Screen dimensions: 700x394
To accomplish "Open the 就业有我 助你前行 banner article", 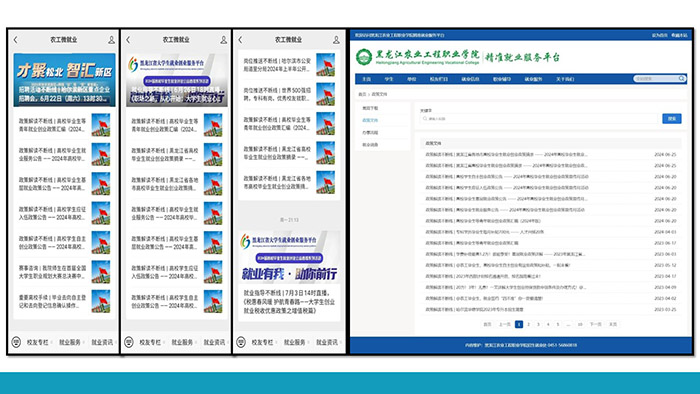I will [289, 274].
